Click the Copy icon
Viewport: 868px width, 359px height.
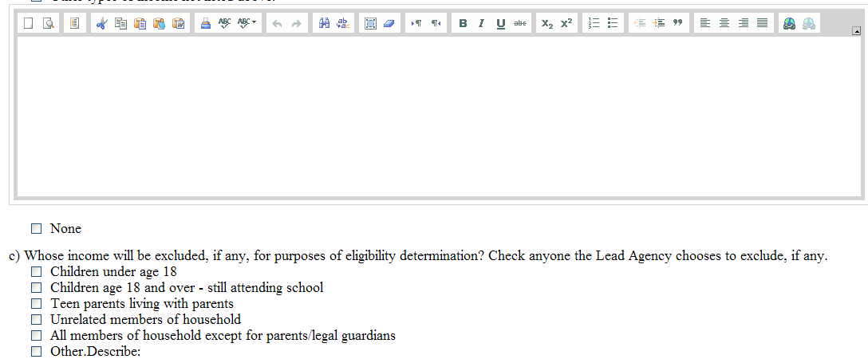[120, 23]
